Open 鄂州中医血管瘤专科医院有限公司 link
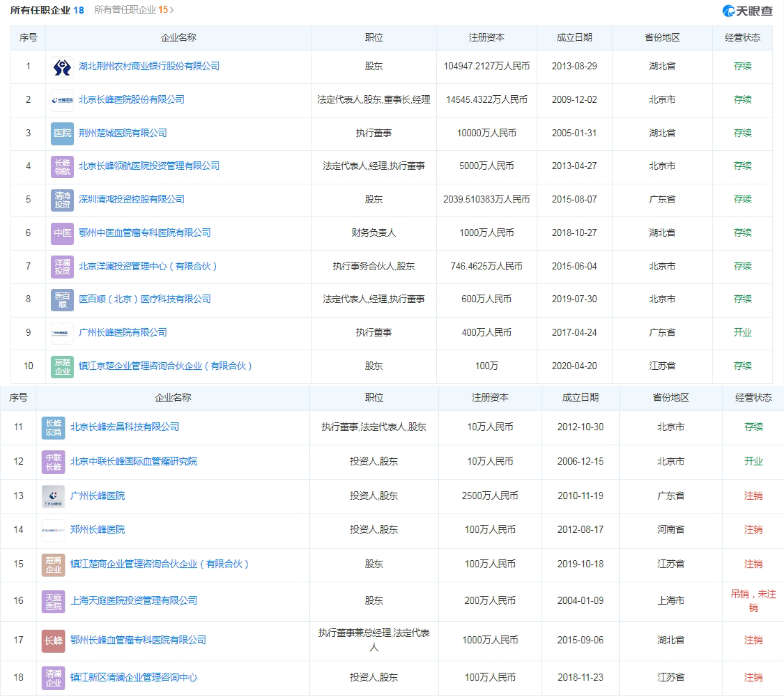The width and height of the screenshot is (784, 696). [145, 233]
